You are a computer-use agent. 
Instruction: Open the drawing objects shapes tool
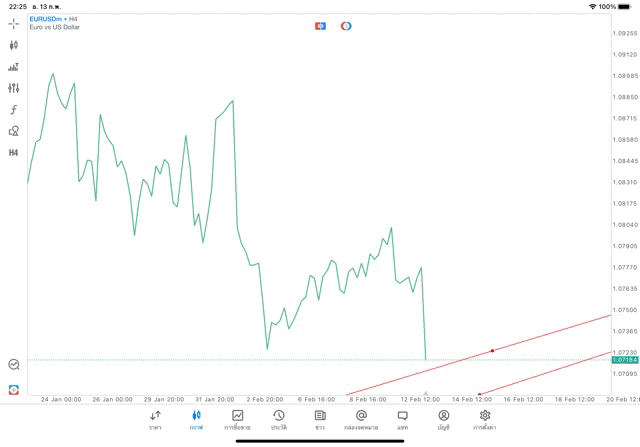(14, 131)
